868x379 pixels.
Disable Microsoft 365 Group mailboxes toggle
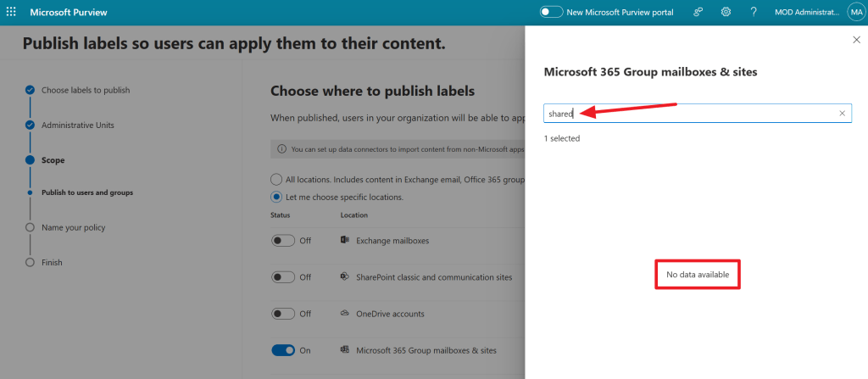tap(283, 350)
